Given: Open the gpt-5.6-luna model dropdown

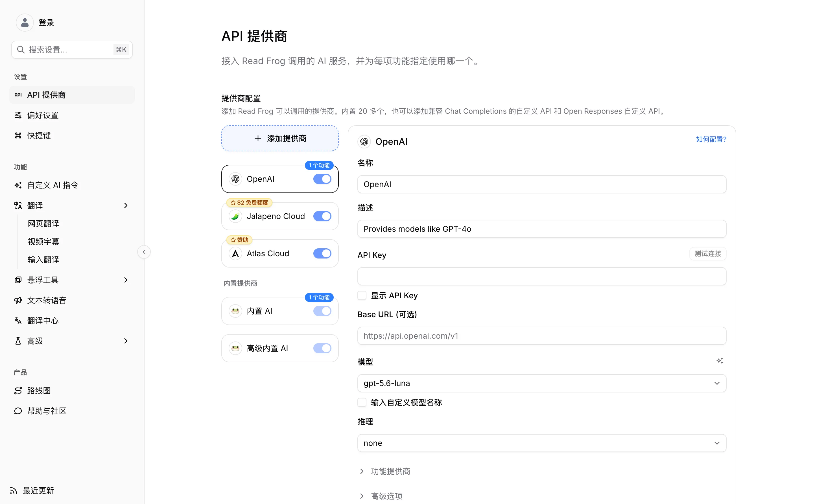Looking at the screenshot, I should coord(541,383).
